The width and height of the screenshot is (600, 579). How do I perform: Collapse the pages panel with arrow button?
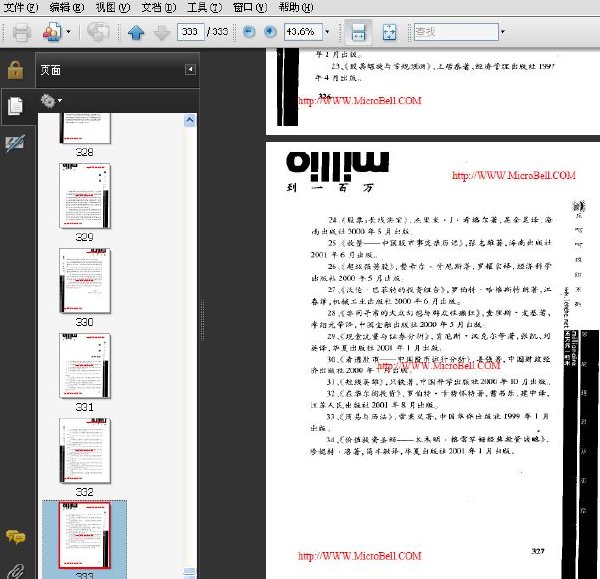[191, 69]
